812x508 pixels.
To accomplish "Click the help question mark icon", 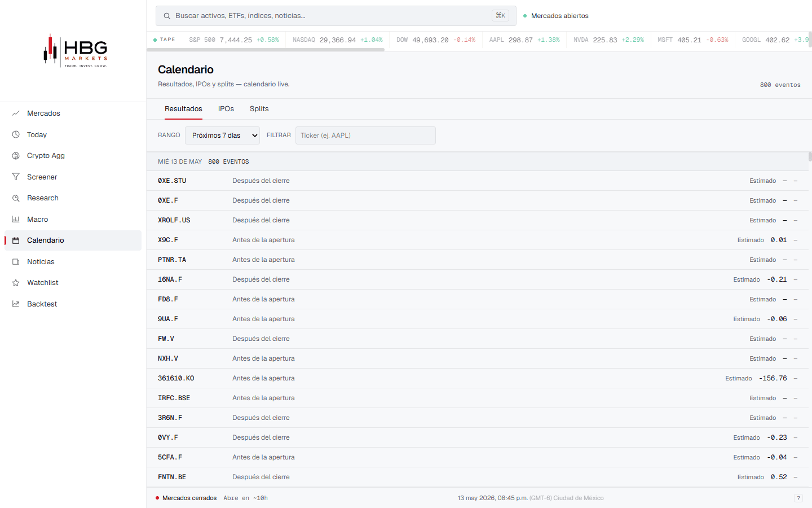I will [798, 498].
